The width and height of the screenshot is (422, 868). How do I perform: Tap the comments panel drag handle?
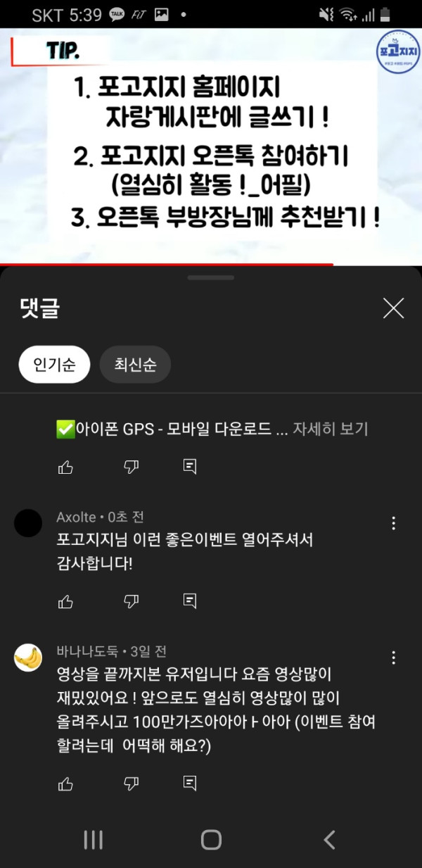click(x=211, y=278)
